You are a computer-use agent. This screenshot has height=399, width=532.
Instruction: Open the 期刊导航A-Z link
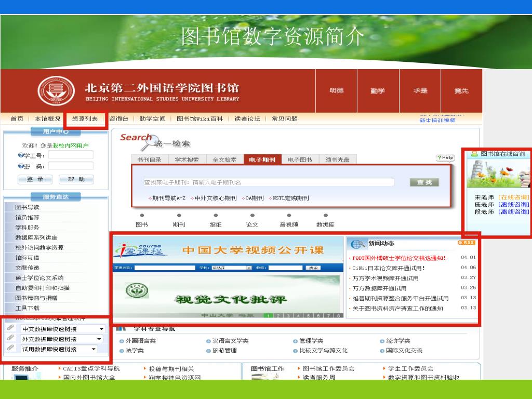[x=169, y=198]
